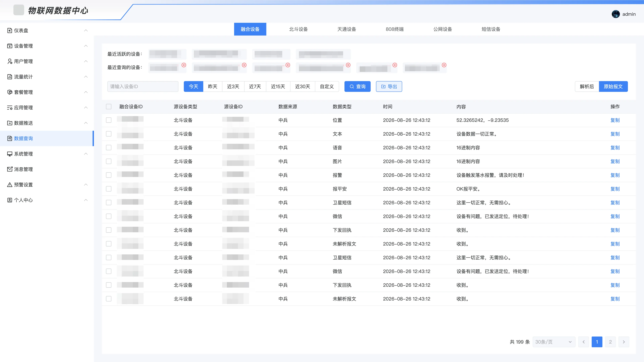Toggle the 应用管理 menu chevron
This screenshot has width=644, height=362.
86,108
